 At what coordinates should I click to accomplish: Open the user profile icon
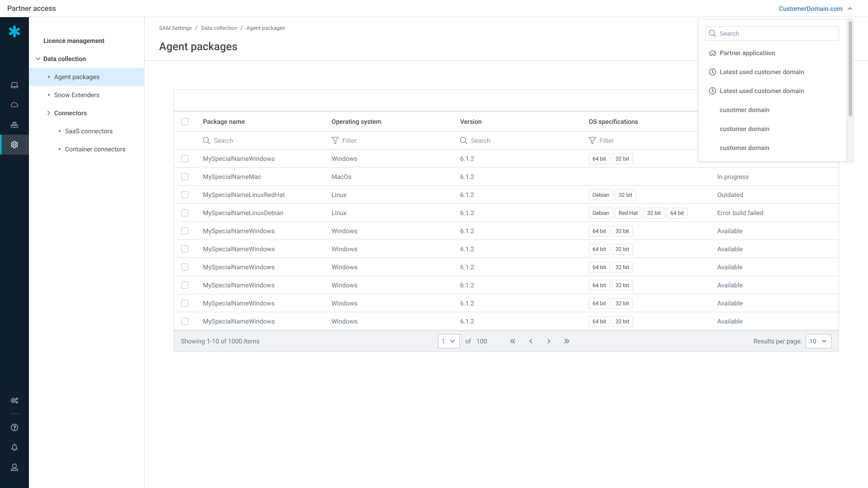click(14, 467)
